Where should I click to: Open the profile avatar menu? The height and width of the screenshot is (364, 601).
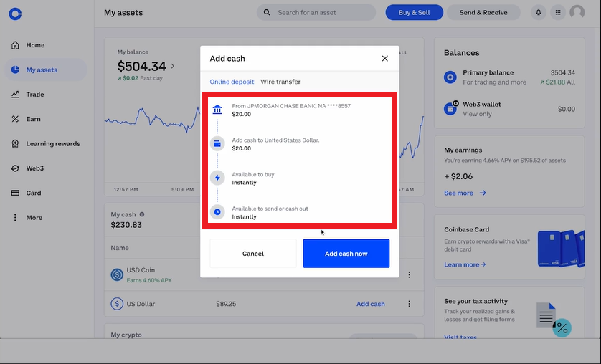577,12
